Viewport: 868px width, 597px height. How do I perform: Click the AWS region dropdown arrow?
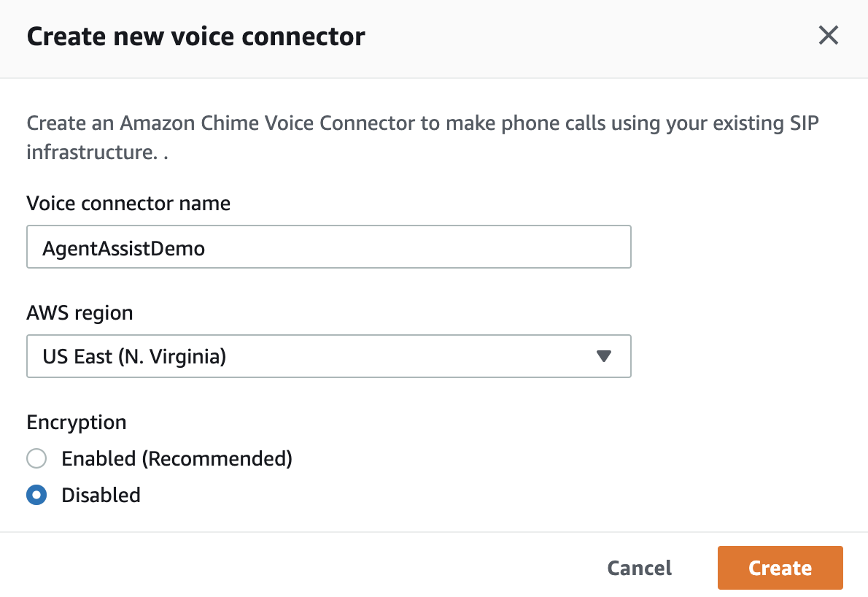click(603, 356)
